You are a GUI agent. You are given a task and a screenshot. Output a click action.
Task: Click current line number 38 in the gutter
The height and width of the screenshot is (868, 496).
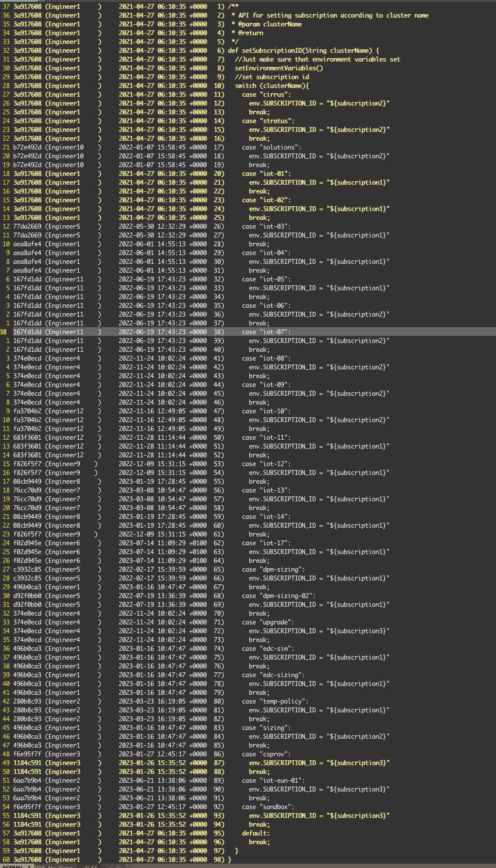point(4,332)
